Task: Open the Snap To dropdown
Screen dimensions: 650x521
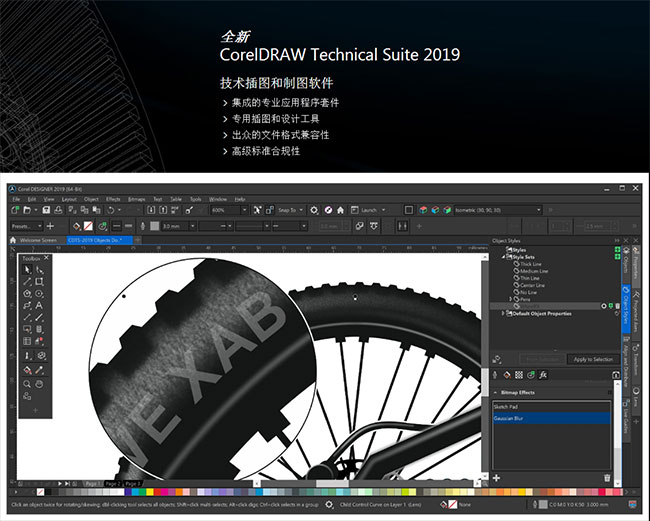Action: point(301,210)
